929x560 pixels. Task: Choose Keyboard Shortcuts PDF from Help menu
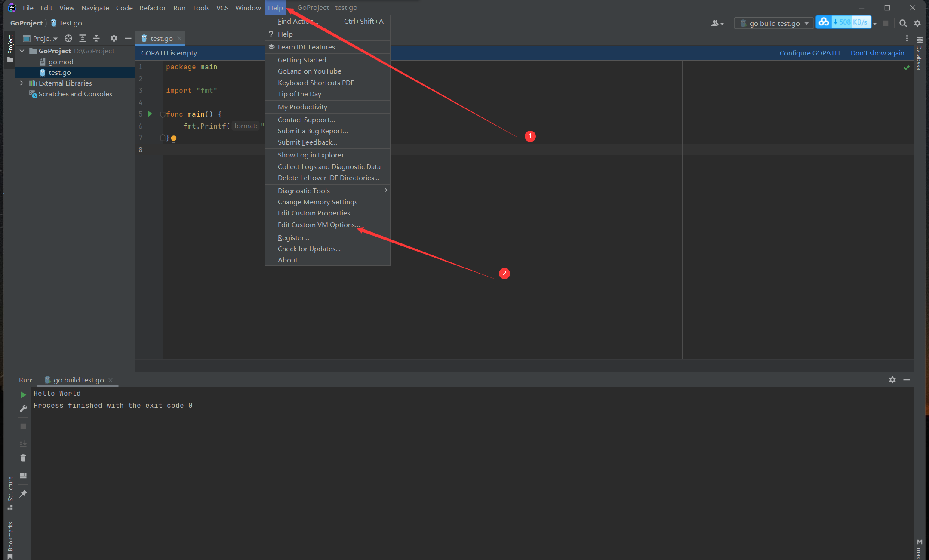[x=327, y=83]
